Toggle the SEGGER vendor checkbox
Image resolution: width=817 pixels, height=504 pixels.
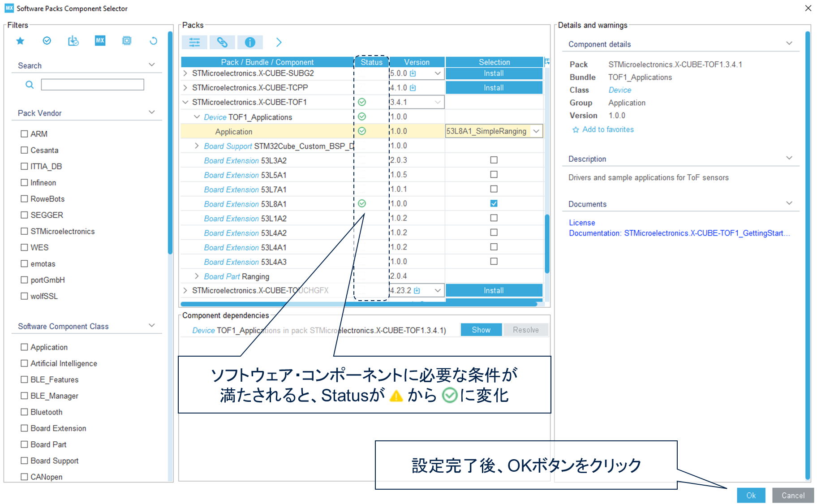pyautogui.click(x=24, y=215)
